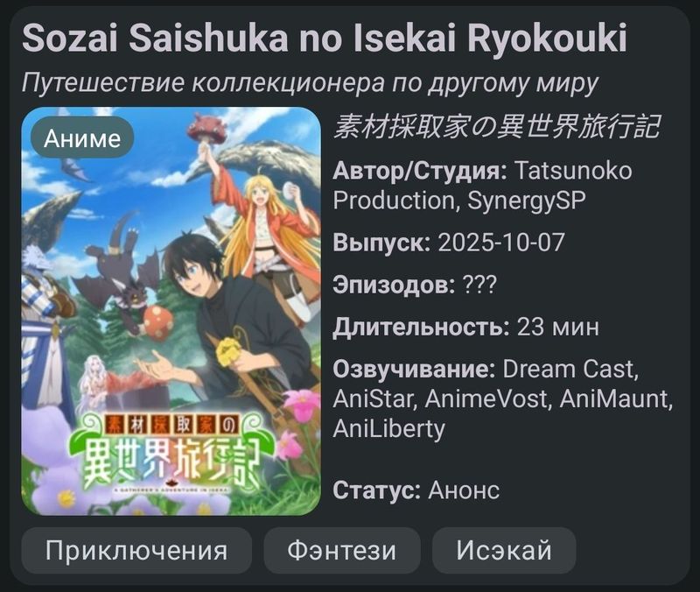Select the Japanese title text
This screenshot has height=592, width=700.
pos(496,127)
